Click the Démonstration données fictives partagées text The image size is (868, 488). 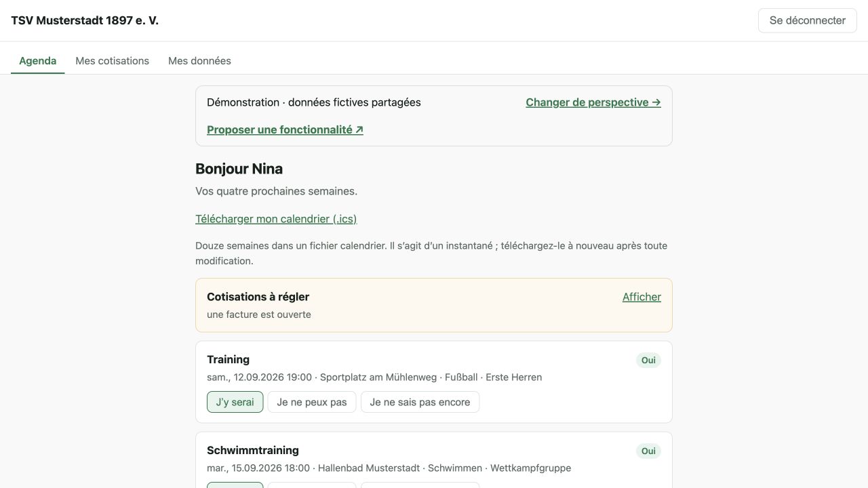pos(314,102)
